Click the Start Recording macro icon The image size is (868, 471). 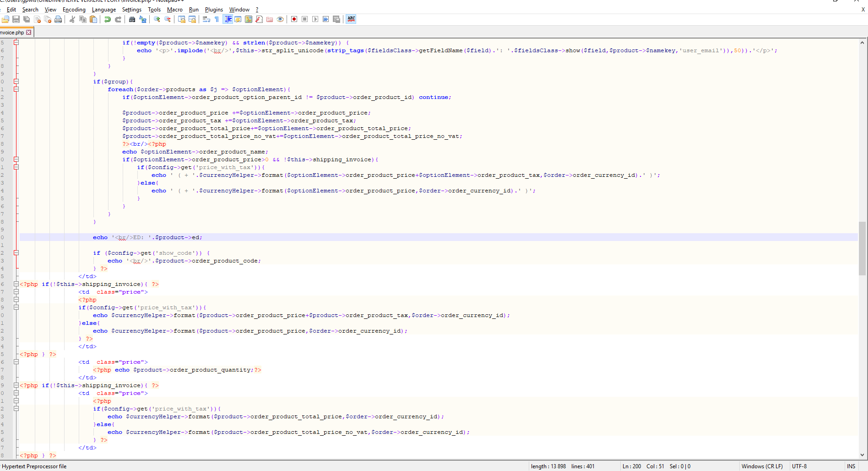(294, 19)
